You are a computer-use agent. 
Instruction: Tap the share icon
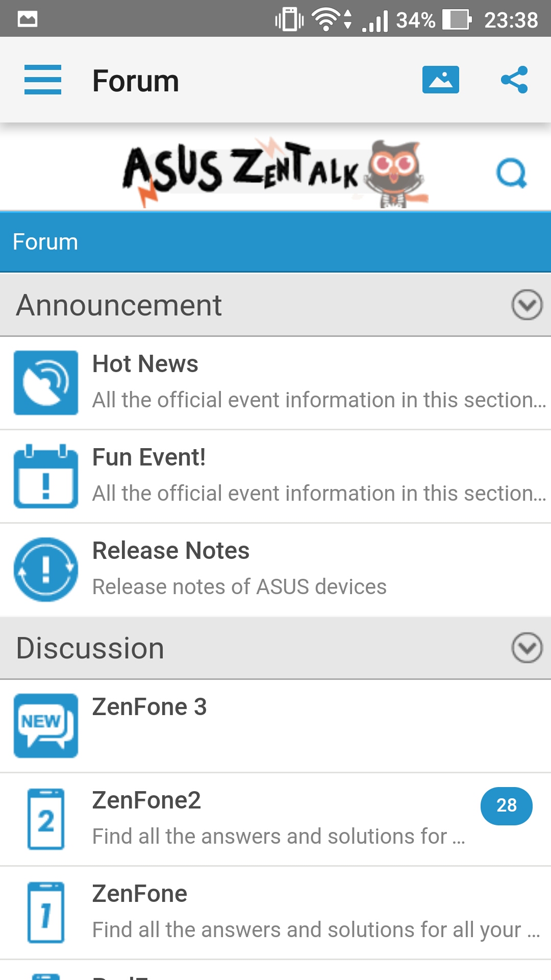coord(514,80)
